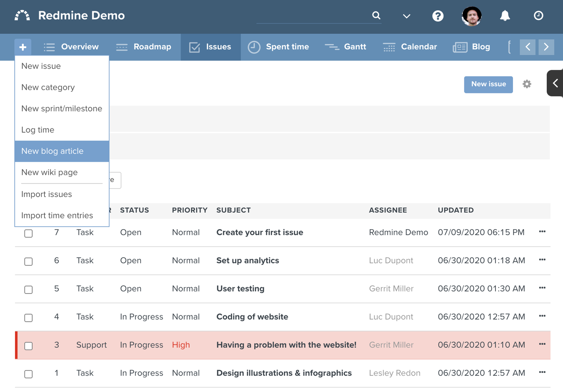This screenshot has height=392, width=563.
Task: Select New blog article
Action: (62, 151)
